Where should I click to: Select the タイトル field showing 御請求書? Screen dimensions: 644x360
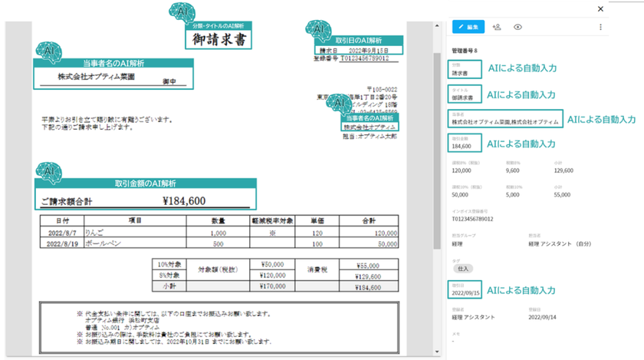(x=465, y=94)
